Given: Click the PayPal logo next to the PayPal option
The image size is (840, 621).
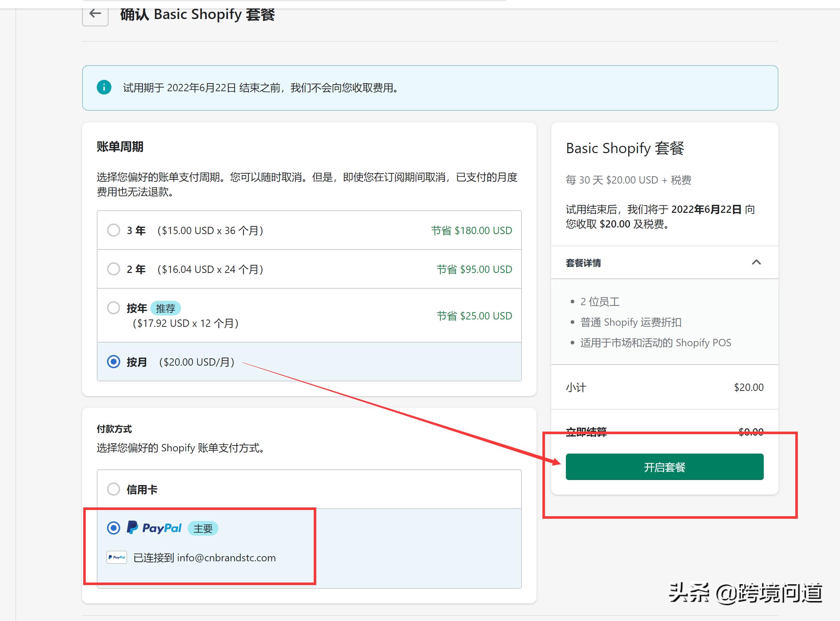Looking at the screenshot, I should [155, 528].
